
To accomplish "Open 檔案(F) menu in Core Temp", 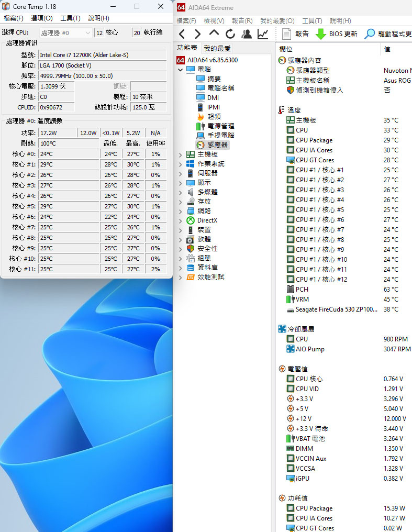I will click(14, 18).
